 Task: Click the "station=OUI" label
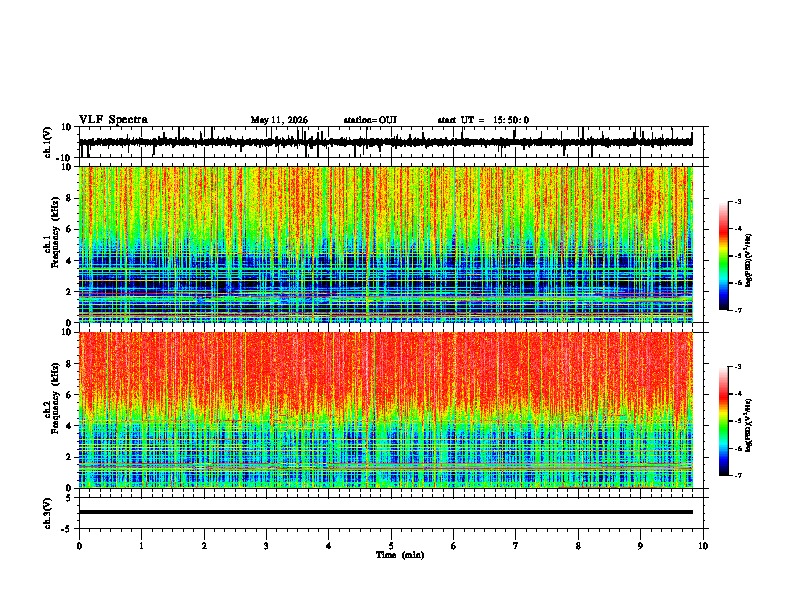pyautogui.click(x=370, y=120)
